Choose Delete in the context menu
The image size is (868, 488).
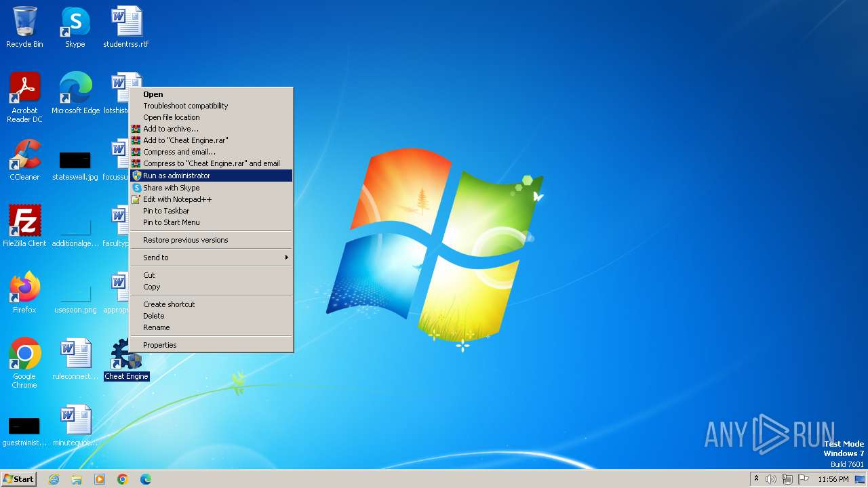pos(211,316)
